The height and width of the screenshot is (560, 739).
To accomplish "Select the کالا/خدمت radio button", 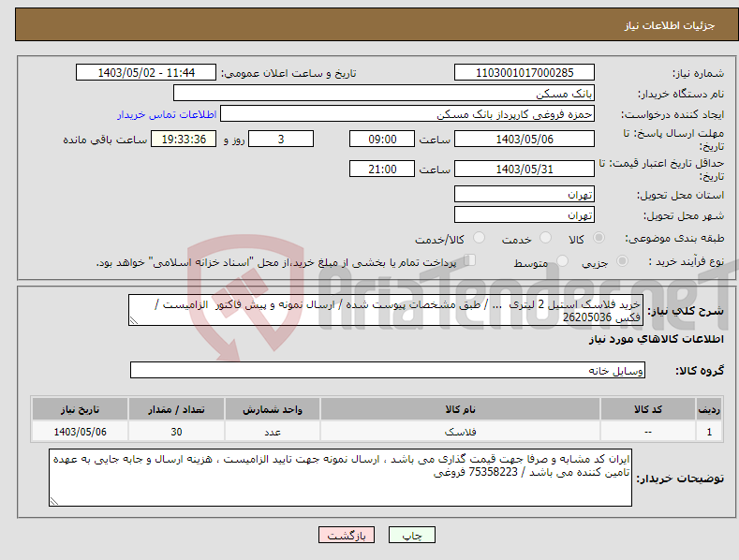I will click(479, 238).
